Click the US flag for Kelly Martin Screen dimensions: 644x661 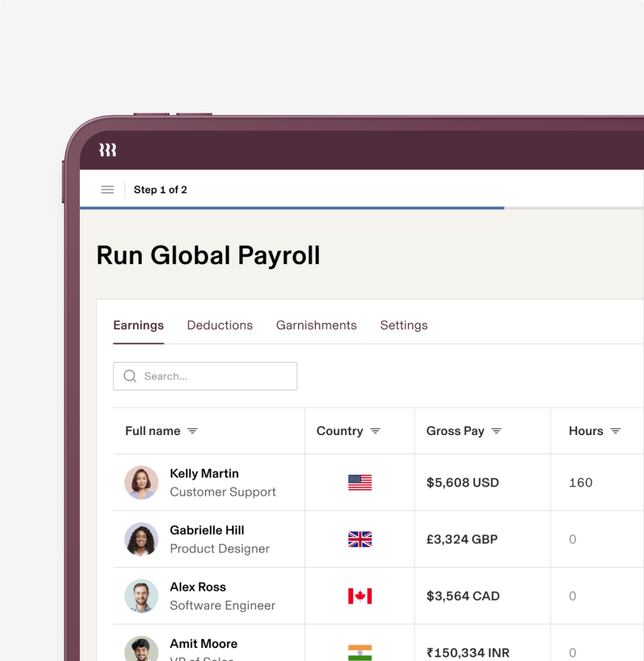click(x=359, y=483)
